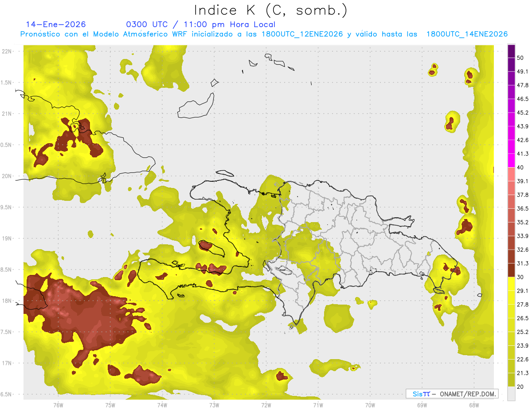Click the bright yellow colorbar swatch between 29.1 and 30

pos(511,284)
